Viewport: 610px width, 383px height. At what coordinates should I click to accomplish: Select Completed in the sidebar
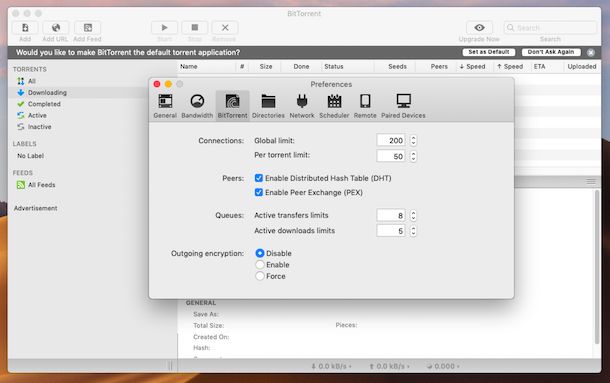coord(44,104)
